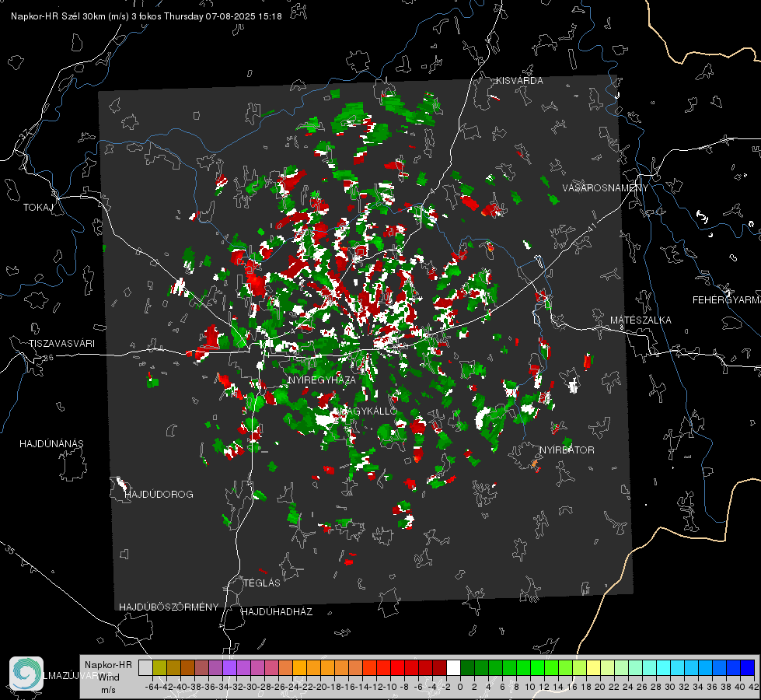
Task: Pick the dark red swatch above -4
Action: pos(439,667)
